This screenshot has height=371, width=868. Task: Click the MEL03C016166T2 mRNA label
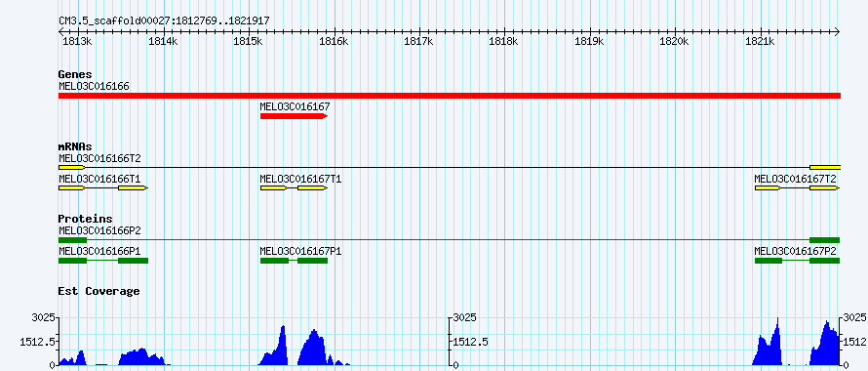click(99, 158)
